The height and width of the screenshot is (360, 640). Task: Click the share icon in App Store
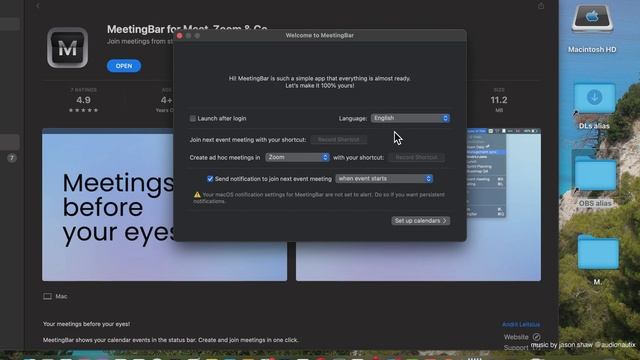point(541,6)
